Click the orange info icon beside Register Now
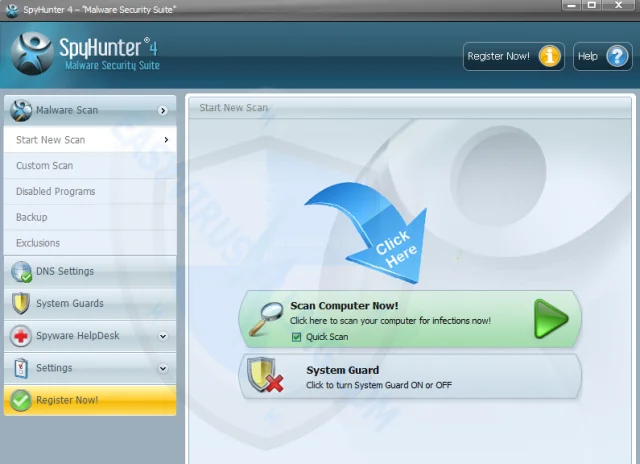 point(549,56)
